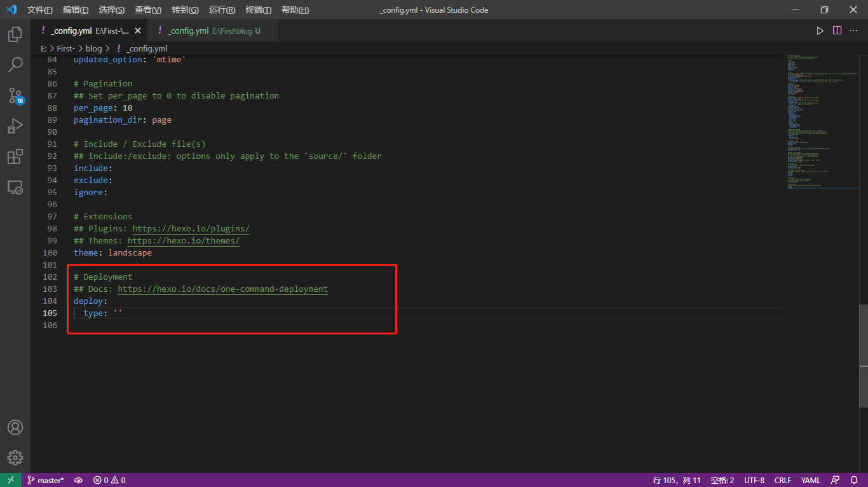Open Source Control with 18 badge
The width and height of the screenshot is (868, 487).
15,95
